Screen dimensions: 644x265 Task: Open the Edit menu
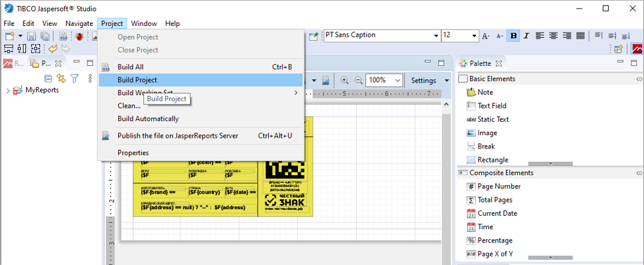[x=29, y=24]
